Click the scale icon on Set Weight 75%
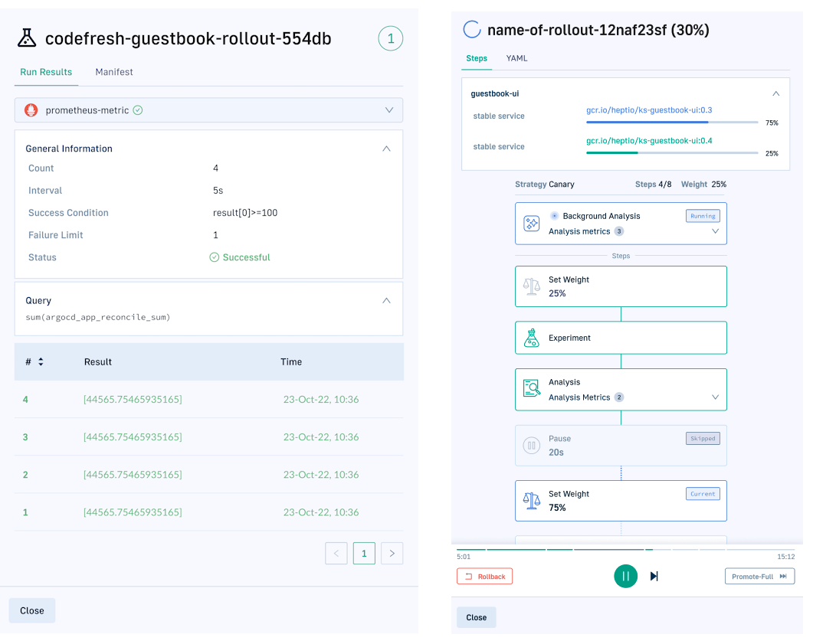This screenshot has width=813, height=644. click(x=531, y=501)
